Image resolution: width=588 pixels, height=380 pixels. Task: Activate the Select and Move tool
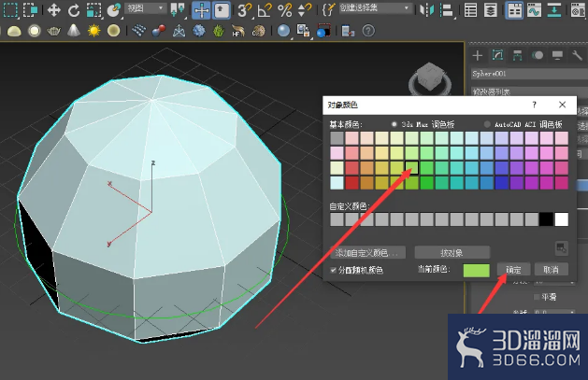point(54,10)
